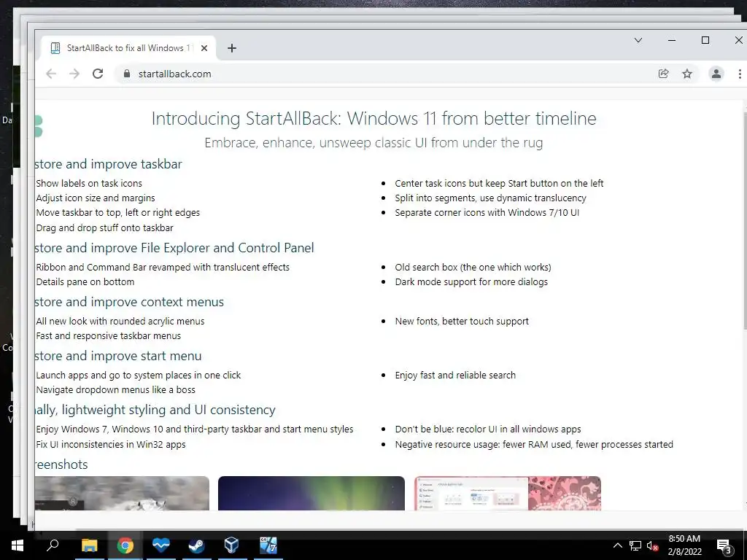This screenshot has width=747, height=560.
Task: Click 'Show labels on task icons' item
Action: [89, 183]
